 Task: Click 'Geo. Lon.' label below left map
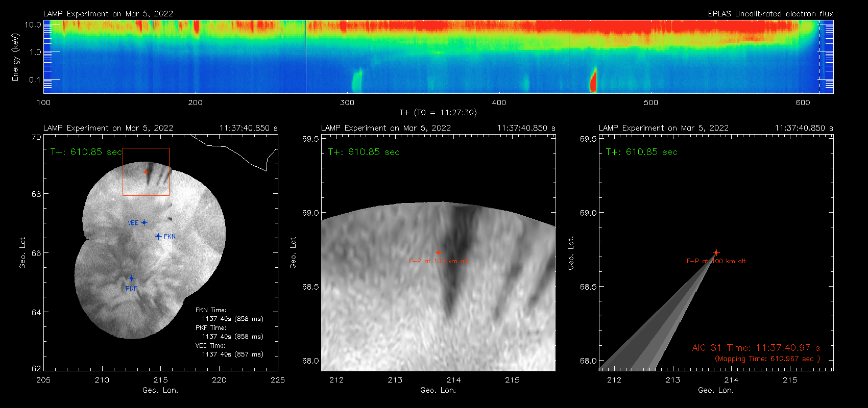[x=160, y=390]
